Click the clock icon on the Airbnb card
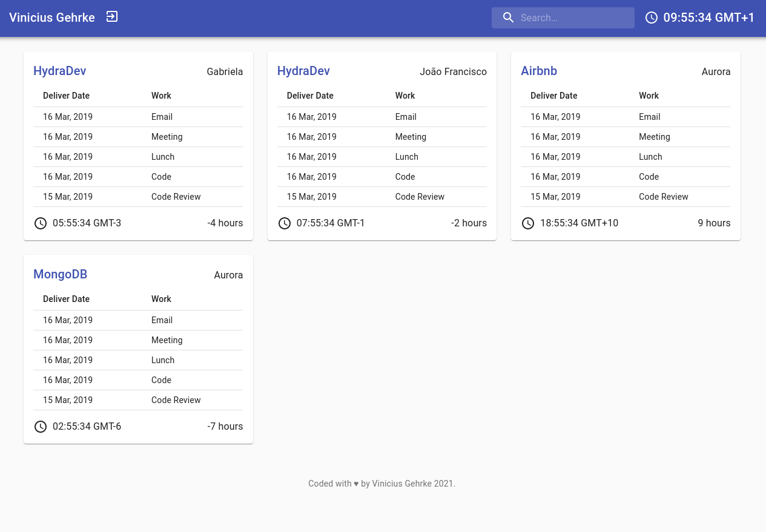 tap(528, 223)
